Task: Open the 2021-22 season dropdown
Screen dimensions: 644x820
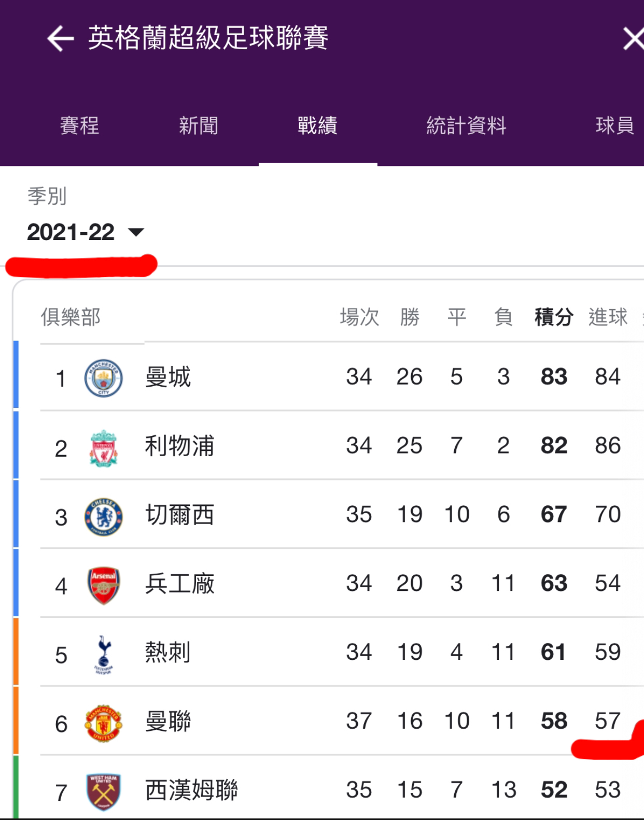Action: [86, 232]
